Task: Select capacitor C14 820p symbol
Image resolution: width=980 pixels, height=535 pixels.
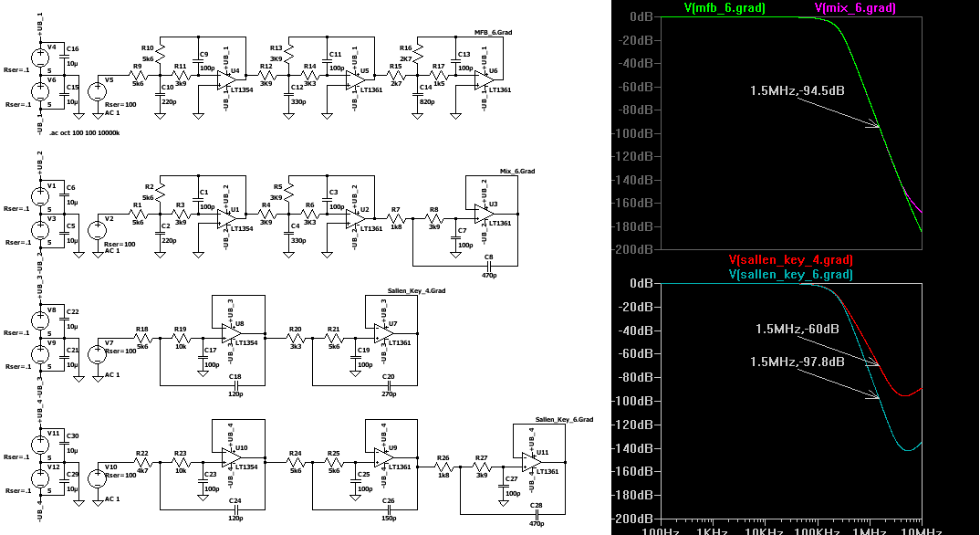Action: click(x=417, y=95)
